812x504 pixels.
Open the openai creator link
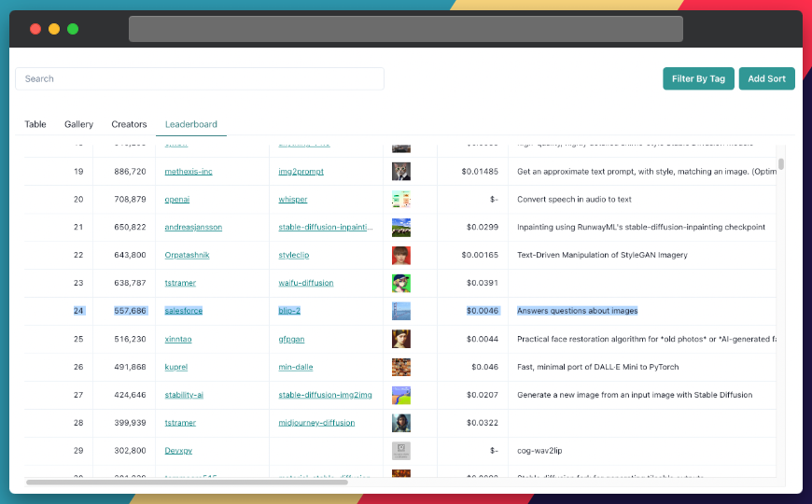tap(177, 200)
